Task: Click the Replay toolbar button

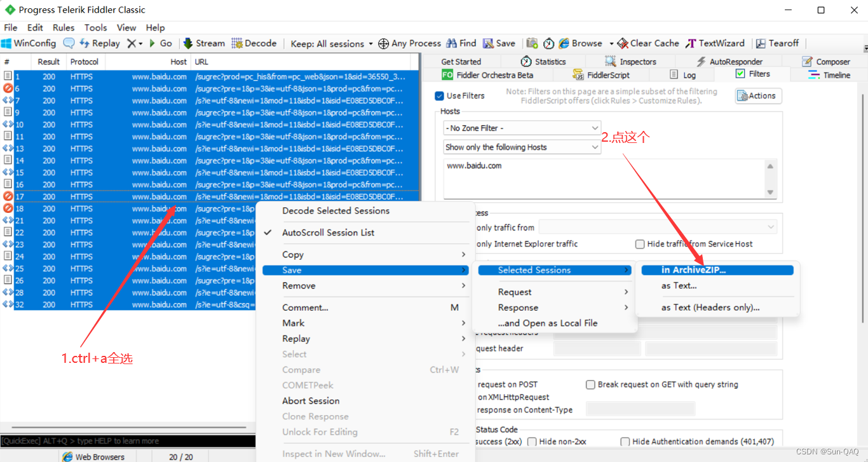Action: 100,43
